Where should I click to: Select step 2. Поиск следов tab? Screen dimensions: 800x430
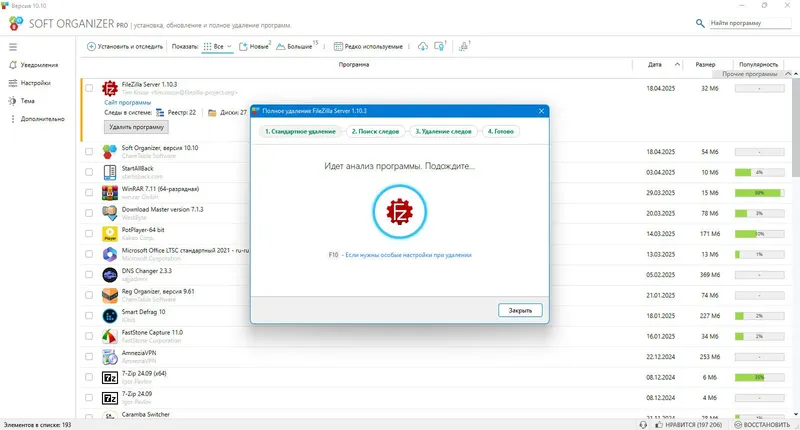375,132
